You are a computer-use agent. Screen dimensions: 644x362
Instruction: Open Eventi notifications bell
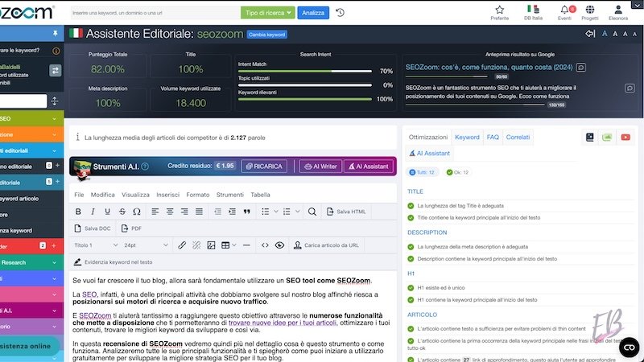[565, 12]
